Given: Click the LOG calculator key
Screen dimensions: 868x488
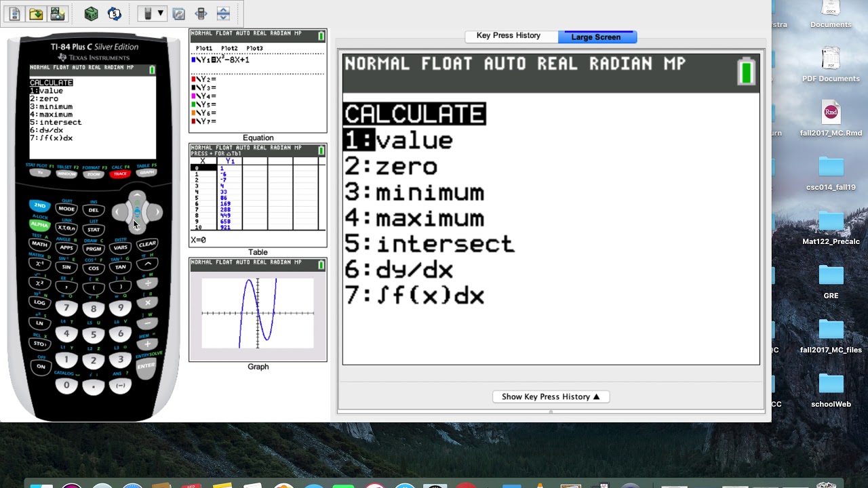Looking at the screenshot, I should click(39, 302).
